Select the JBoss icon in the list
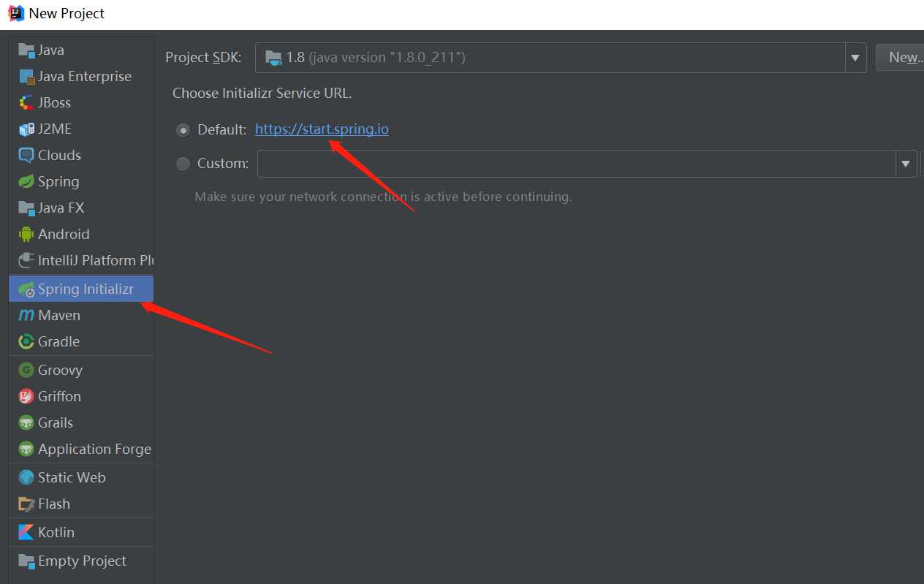924x584 pixels. click(x=26, y=103)
